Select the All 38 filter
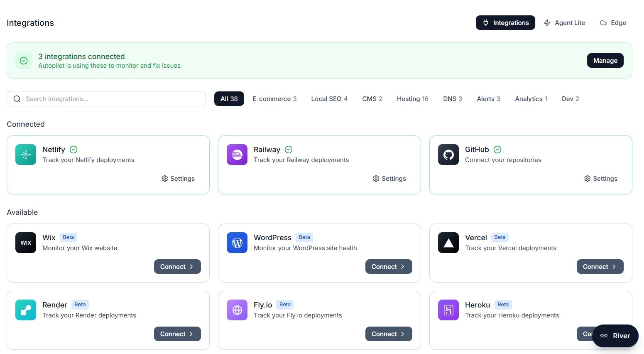The image size is (644, 354). [229, 99]
